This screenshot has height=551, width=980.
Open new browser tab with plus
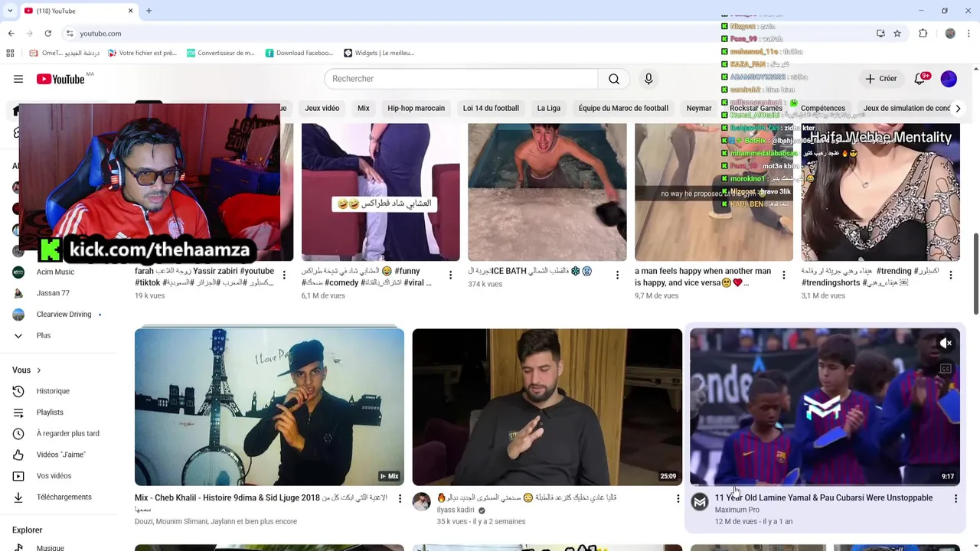[x=149, y=11]
